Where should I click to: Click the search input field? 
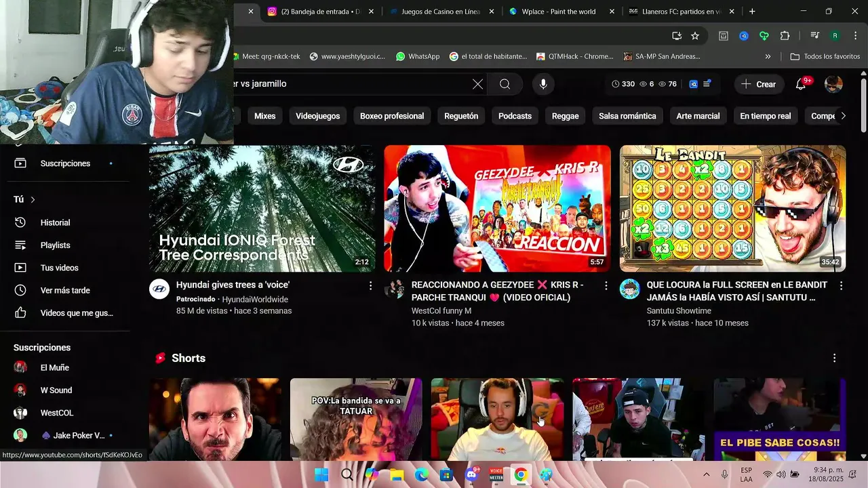tap(351, 84)
